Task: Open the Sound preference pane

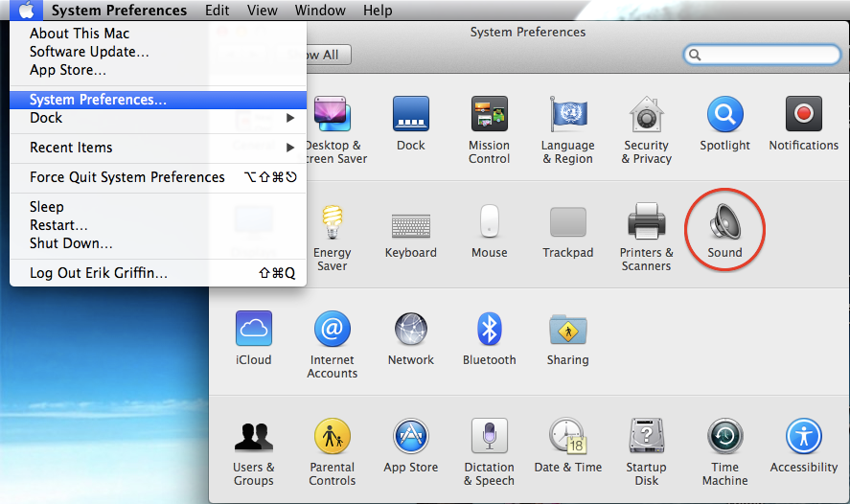Action: tap(724, 230)
